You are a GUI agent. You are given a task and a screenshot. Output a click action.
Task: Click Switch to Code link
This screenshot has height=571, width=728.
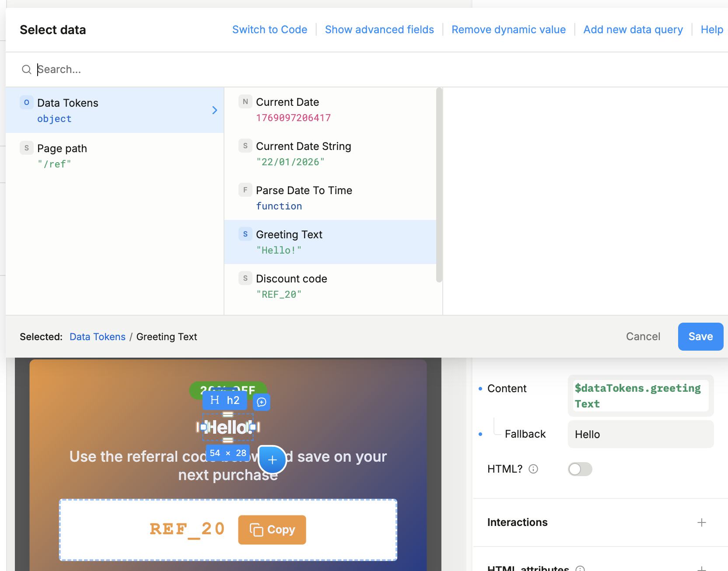[x=269, y=30]
